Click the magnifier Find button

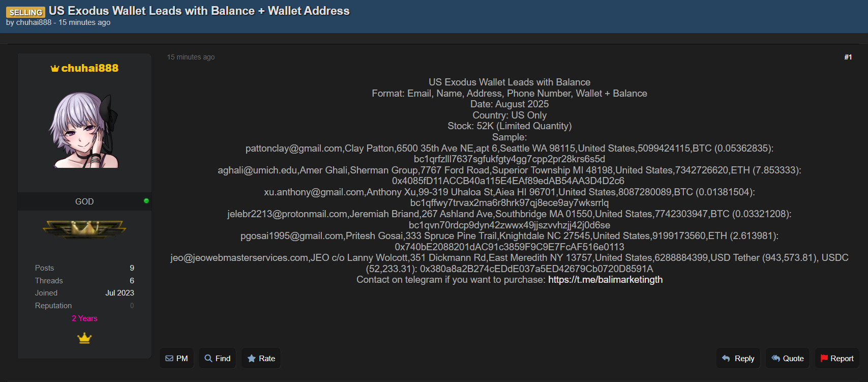[x=218, y=358]
